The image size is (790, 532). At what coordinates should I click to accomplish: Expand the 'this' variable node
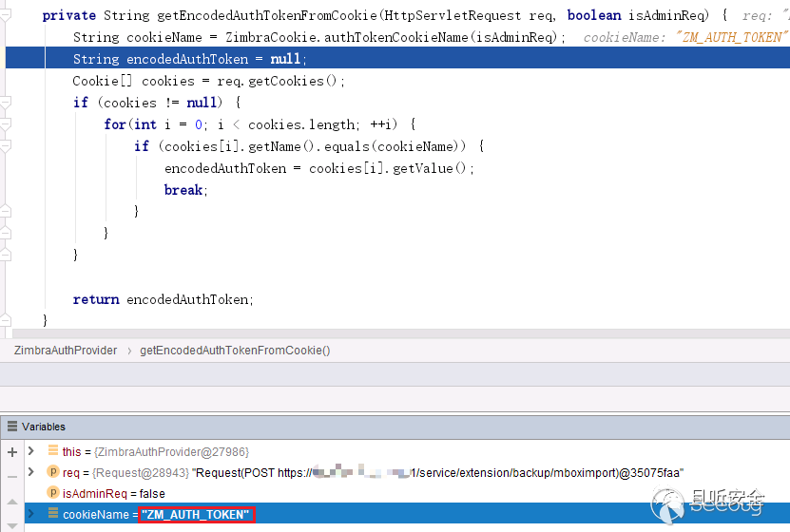[31, 450]
